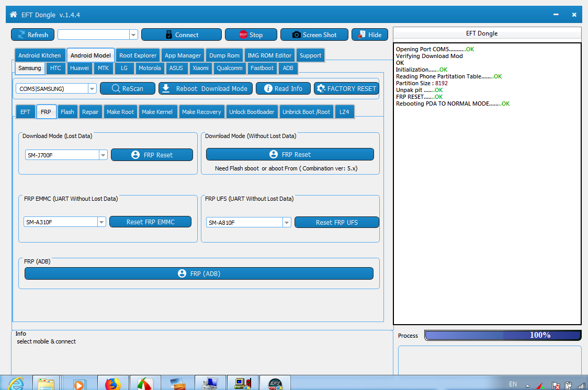
Task: Click the Connect button
Action: [x=182, y=35]
